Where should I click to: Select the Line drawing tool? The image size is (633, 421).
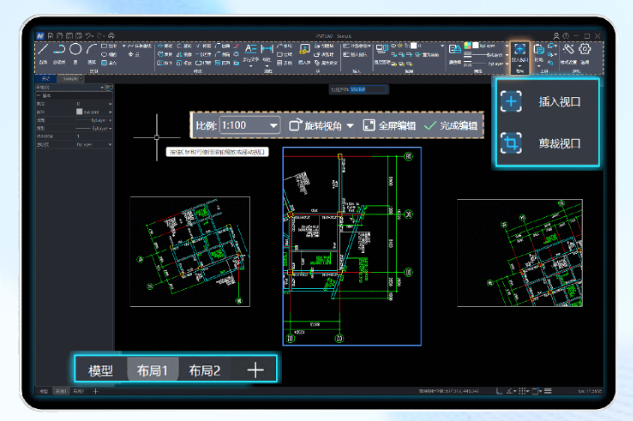[43, 48]
